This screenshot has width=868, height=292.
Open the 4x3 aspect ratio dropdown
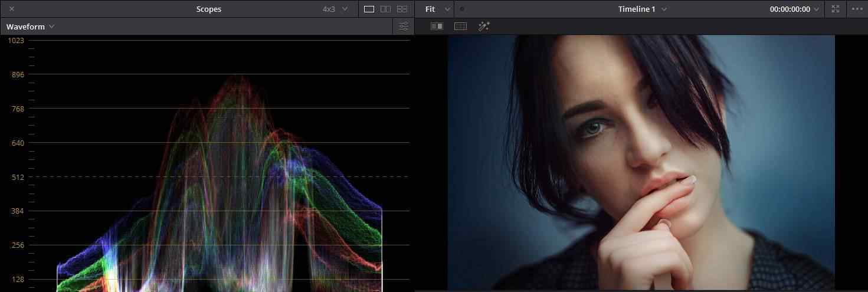click(x=335, y=9)
